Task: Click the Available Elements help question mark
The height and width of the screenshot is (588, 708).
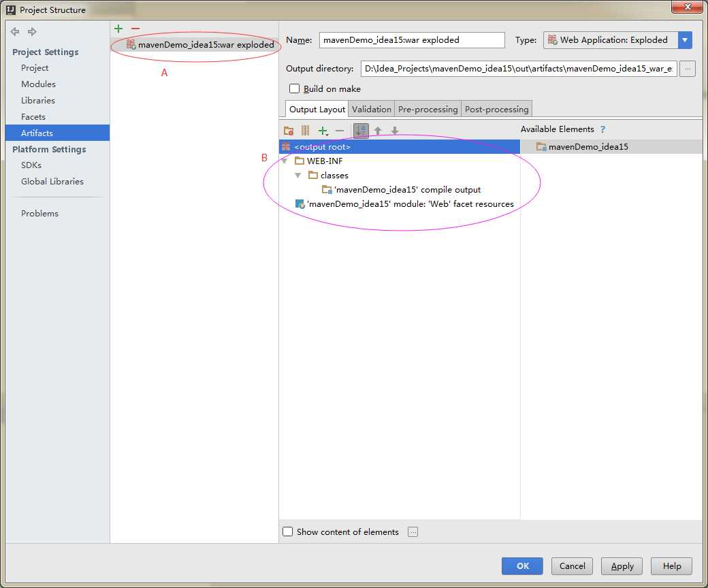Action: click(x=602, y=129)
